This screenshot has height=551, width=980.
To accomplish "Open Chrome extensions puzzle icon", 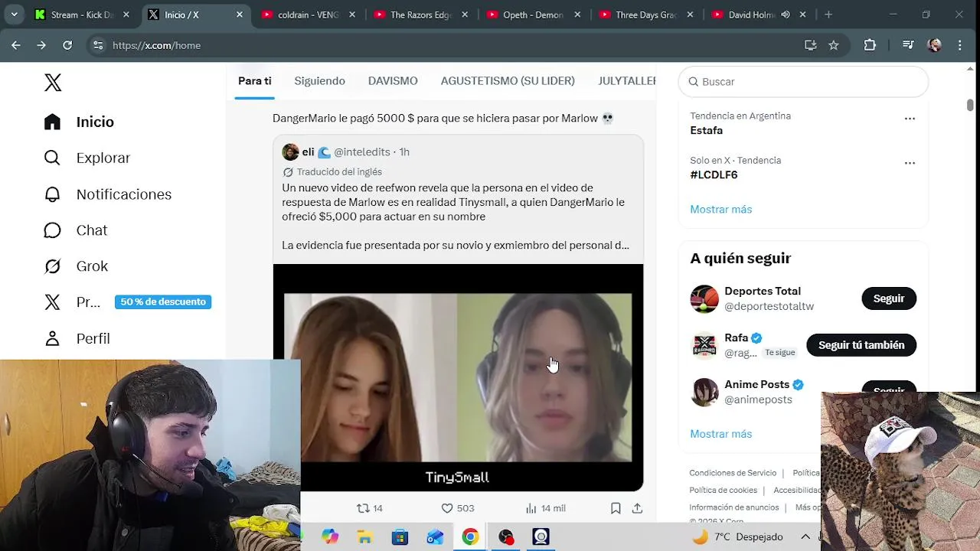I will (x=870, y=45).
